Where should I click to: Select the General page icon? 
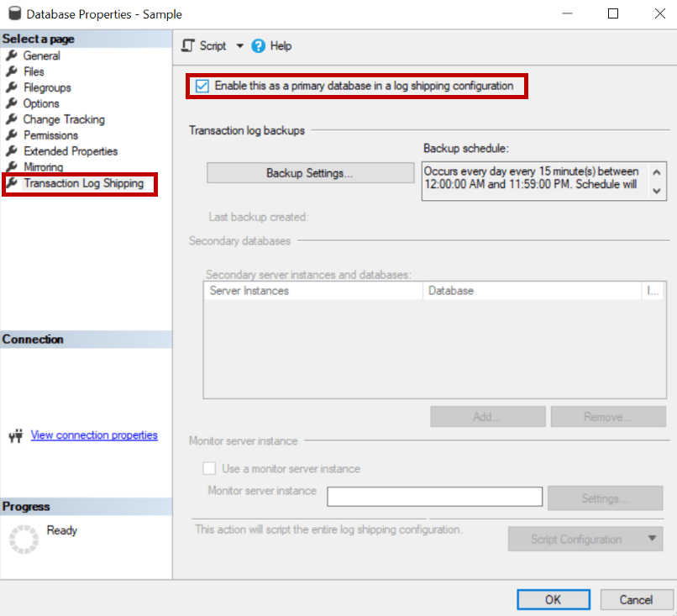point(12,55)
